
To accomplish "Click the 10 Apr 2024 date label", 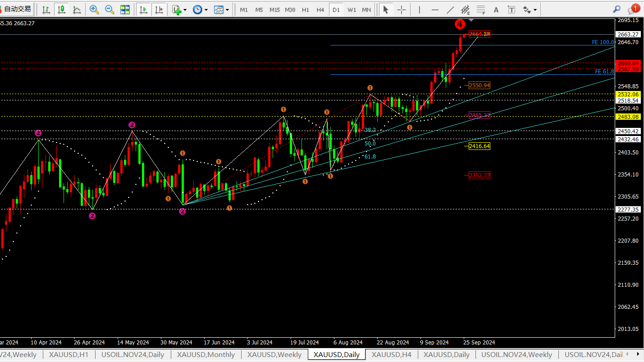I will pos(46,343).
